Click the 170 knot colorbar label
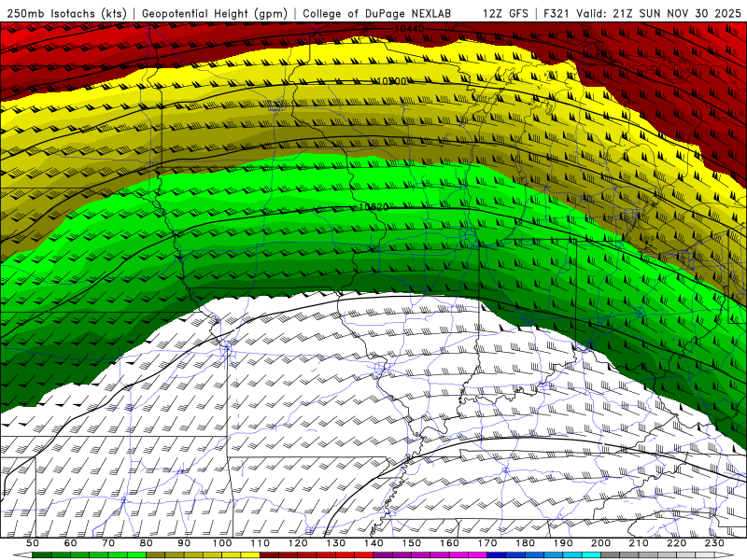747x560 pixels. (x=487, y=543)
